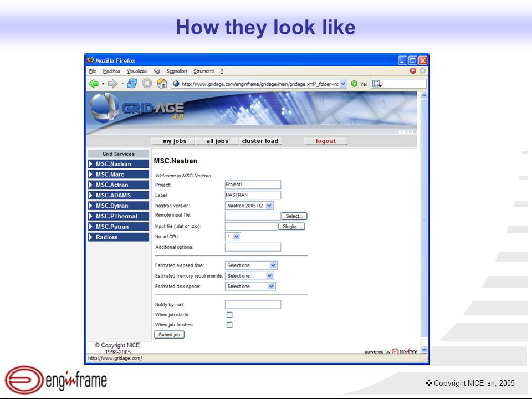
Task: Reload the page with the refresh icon
Action: pyautogui.click(x=132, y=84)
